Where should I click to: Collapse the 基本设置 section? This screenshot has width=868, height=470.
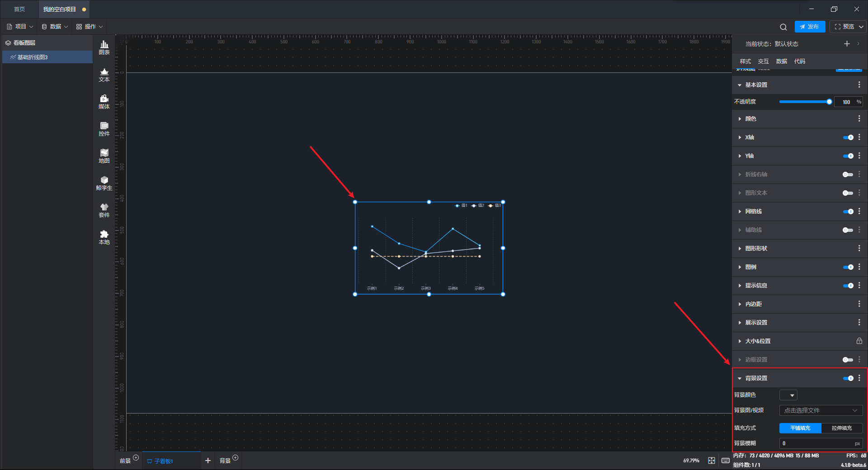[x=740, y=85]
